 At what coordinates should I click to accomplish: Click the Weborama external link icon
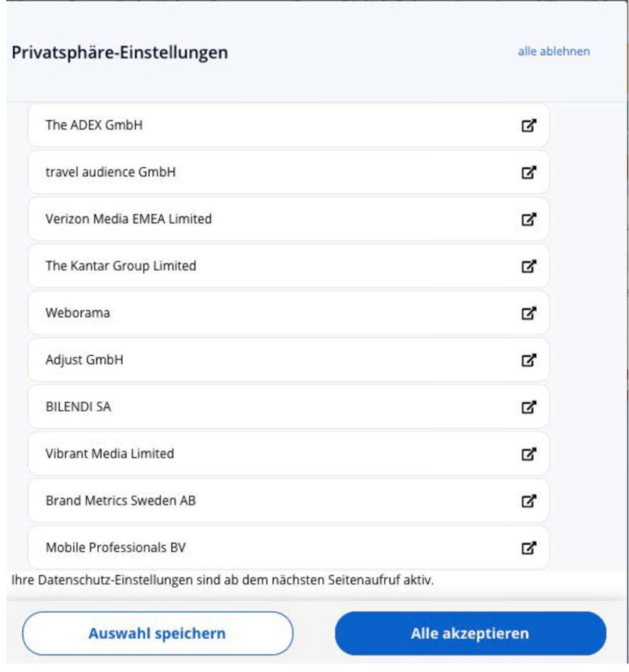[x=528, y=313]
